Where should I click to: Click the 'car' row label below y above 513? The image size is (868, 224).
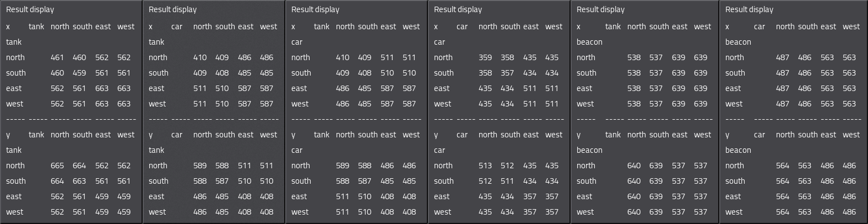point(440,150)
